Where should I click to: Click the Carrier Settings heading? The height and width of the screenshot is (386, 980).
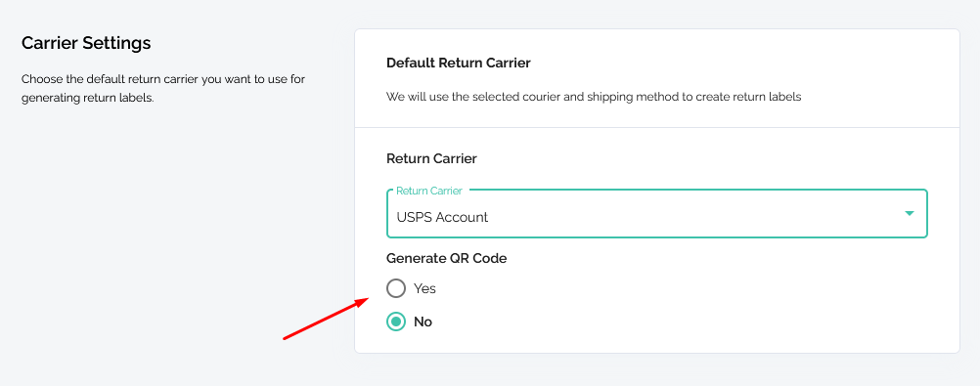coord(86,43)
